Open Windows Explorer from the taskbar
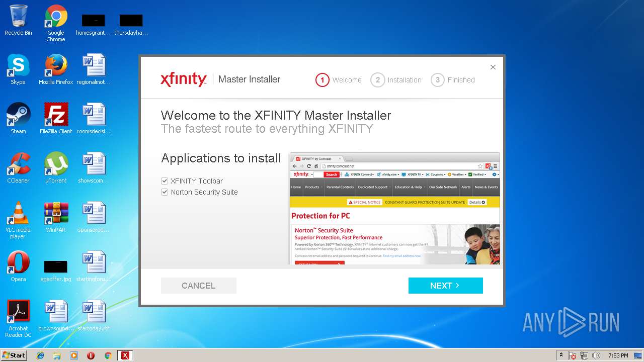 [x=57, y=355]
